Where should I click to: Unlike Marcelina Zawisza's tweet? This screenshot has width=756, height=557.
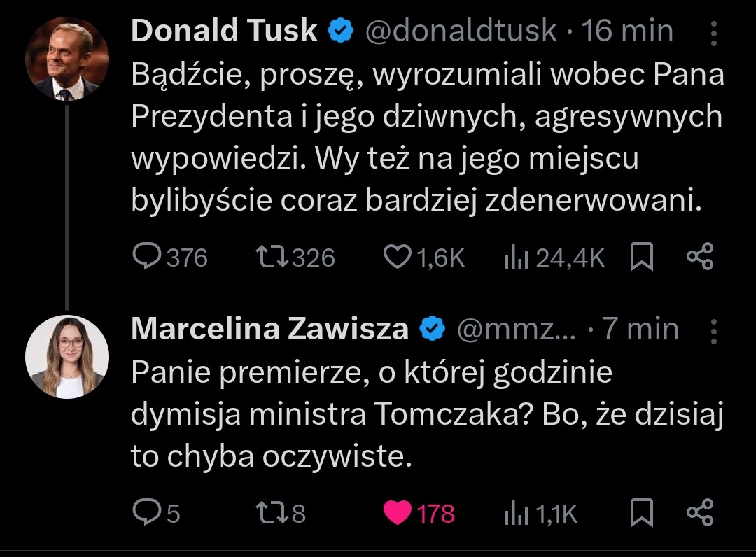(x=398, y=514)
